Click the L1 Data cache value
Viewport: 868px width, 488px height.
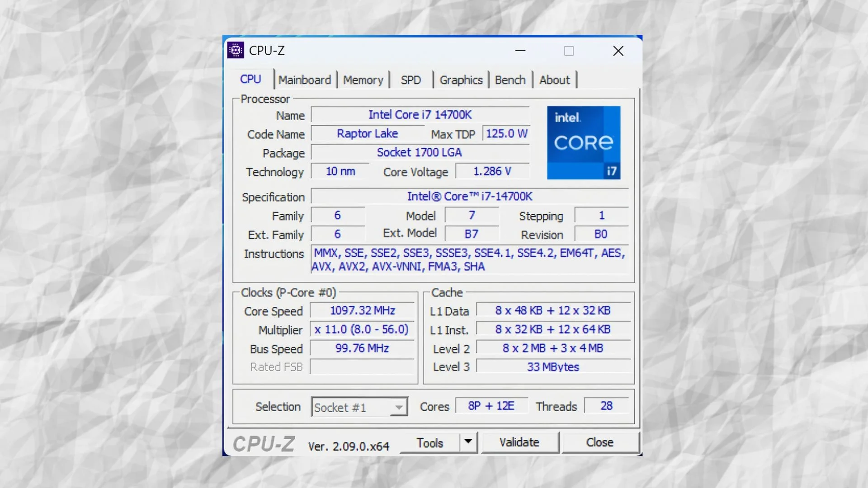tap(553, 311)
